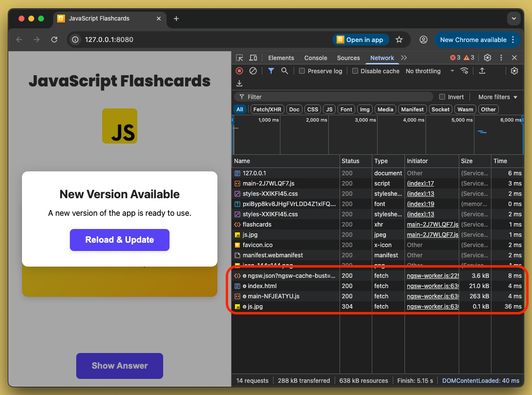The image size is (532, 395).
Task: Click the network Filter input field
Action: [x=334, y=97]
